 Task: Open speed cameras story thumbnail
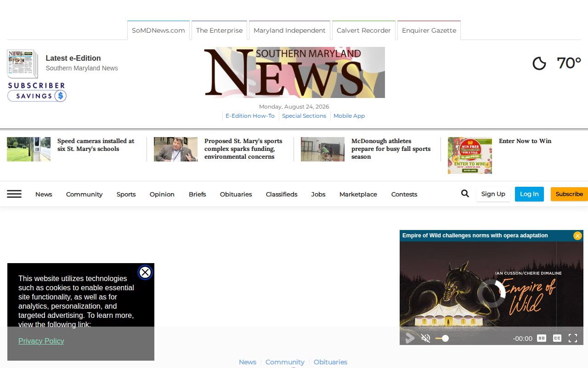tap(28, 149)
